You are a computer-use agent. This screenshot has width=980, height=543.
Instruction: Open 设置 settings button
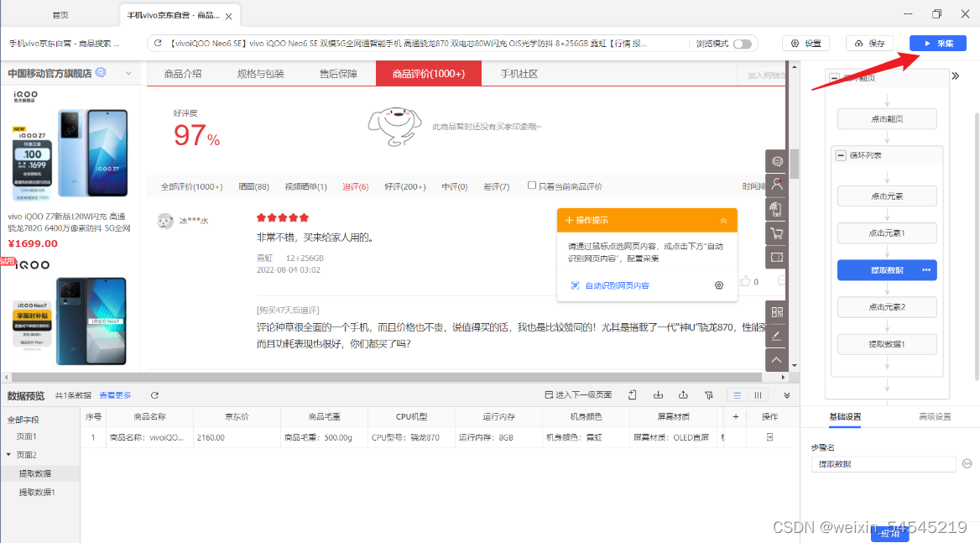coord(805,43)
